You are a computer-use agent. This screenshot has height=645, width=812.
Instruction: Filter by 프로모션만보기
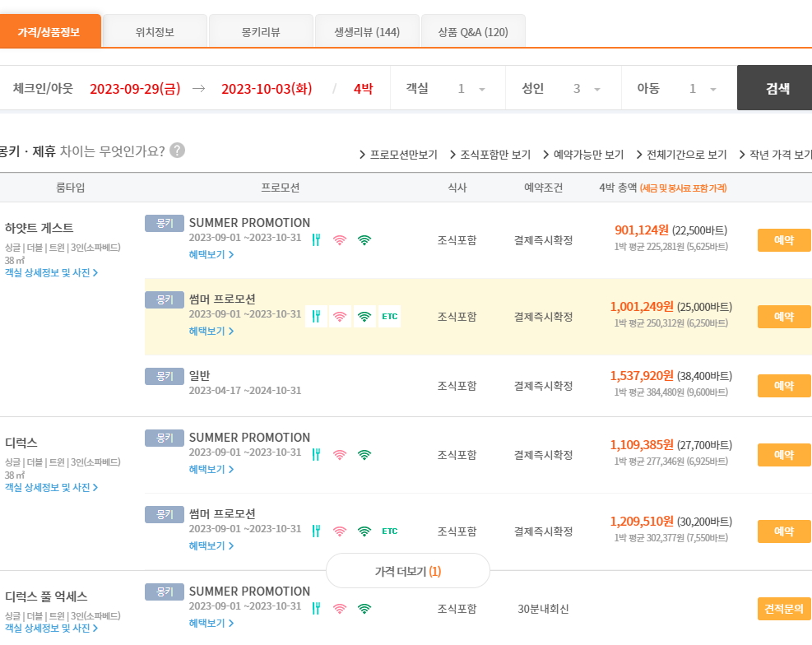pos(398,155)
